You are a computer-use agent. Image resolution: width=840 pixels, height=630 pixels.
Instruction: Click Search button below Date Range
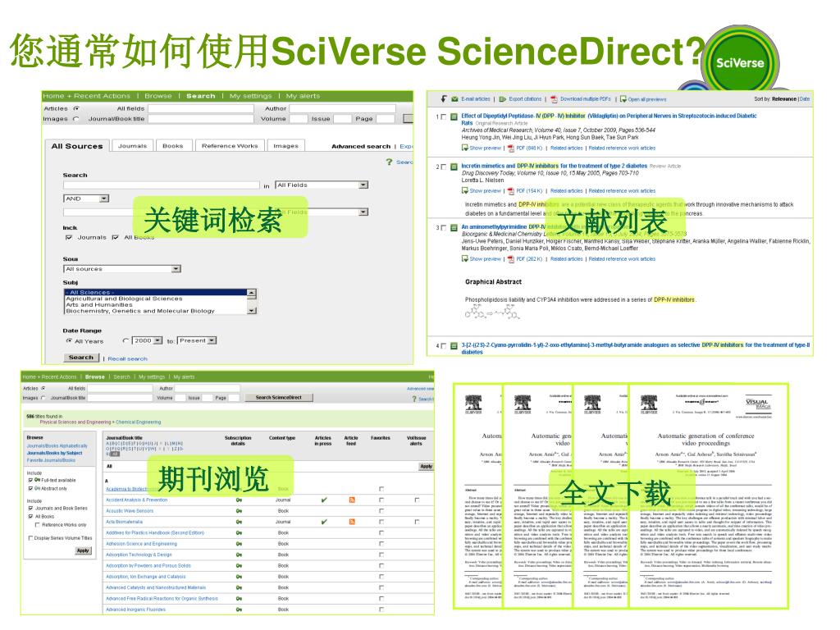pyautogui.click(x=81, y=358)
